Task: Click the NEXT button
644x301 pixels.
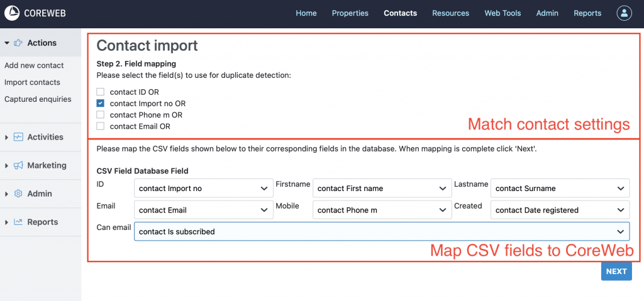Action: (616, 271)
